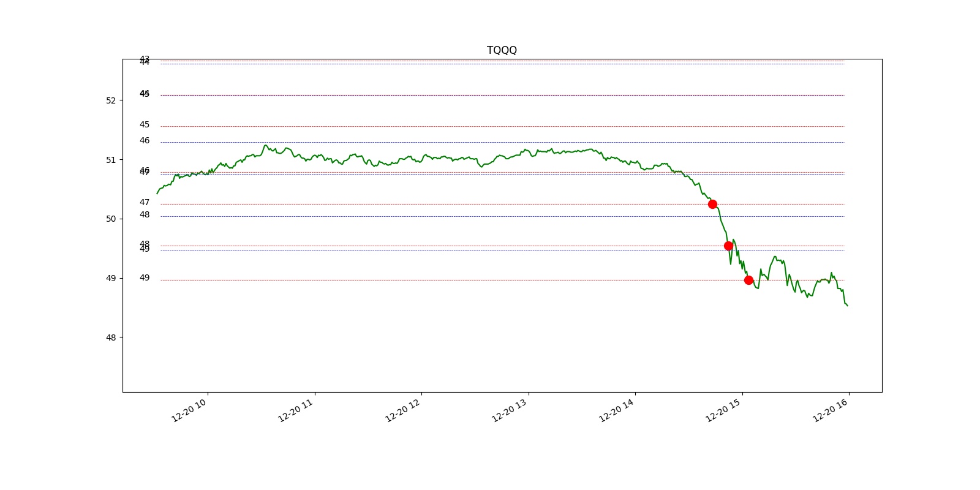
Task: Click the x-axis label 12-20 11
Action: click(x=296, y=409)
